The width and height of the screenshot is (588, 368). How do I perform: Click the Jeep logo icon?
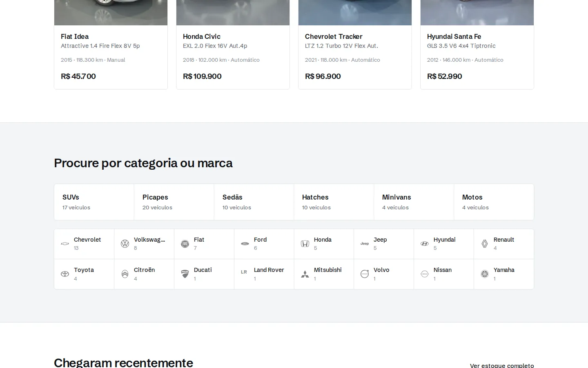pyautogui.click(x=365, y=244)
